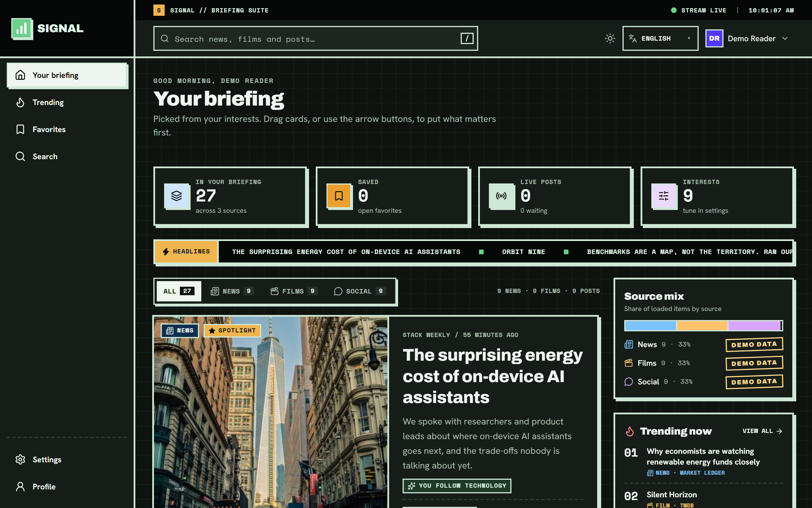Image resolution: width=812 pixels, height=508 pixels.
Task: Open Search in the sidebar
Action: 67,157
